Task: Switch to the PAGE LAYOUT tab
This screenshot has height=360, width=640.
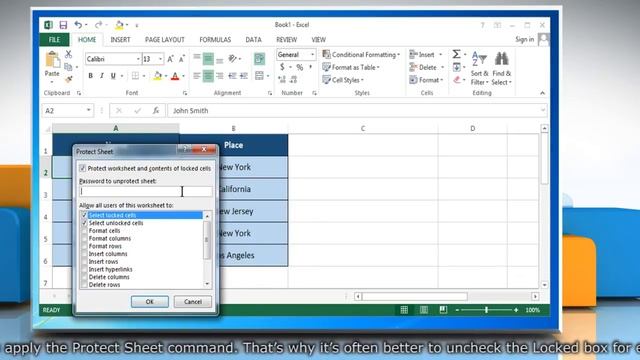Action: pos(164,40)
